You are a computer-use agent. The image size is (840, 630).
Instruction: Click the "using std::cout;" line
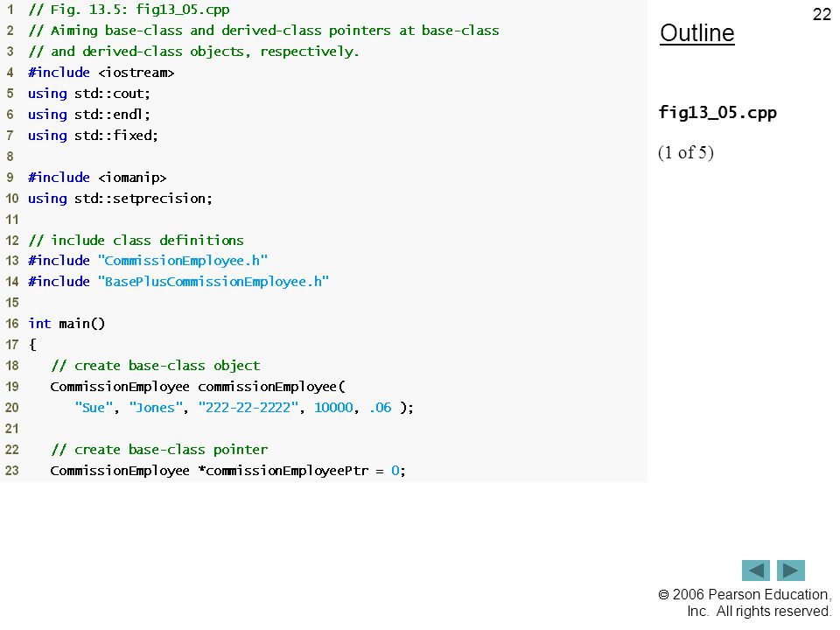point(89,94)
